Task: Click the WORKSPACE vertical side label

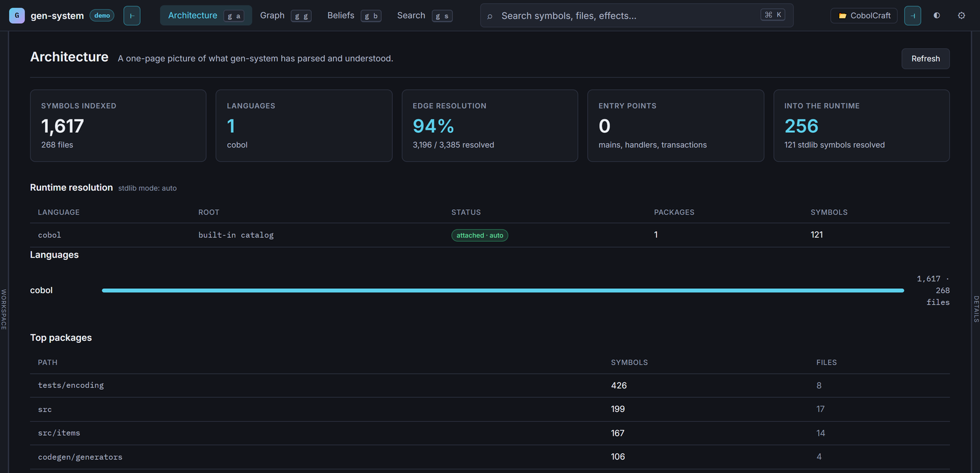Action: [x=4, y=310]
